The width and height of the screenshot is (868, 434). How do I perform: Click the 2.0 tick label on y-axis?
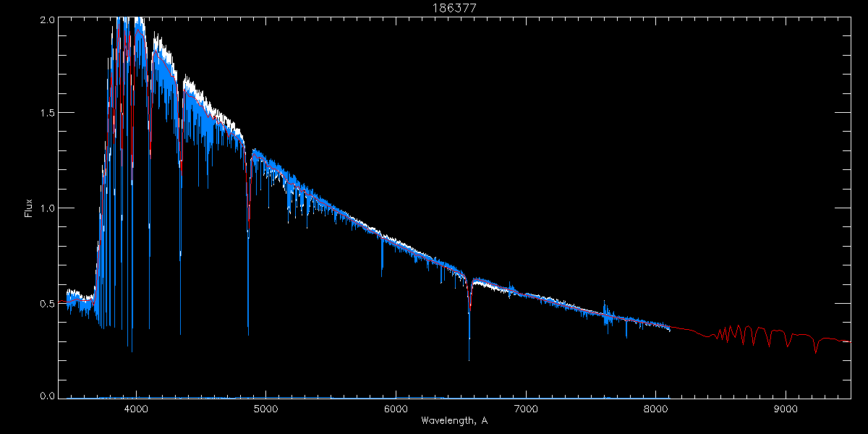click(x=47, y=20)
